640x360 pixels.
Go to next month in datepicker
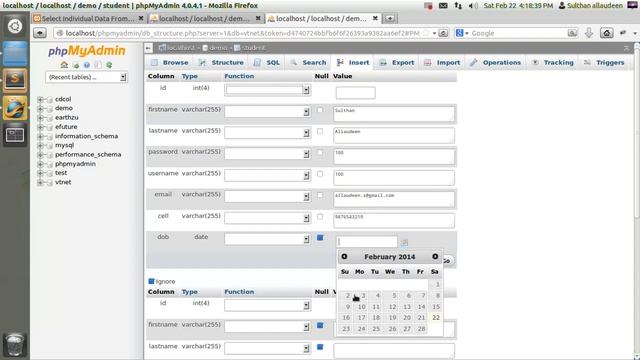pos(435,256)
